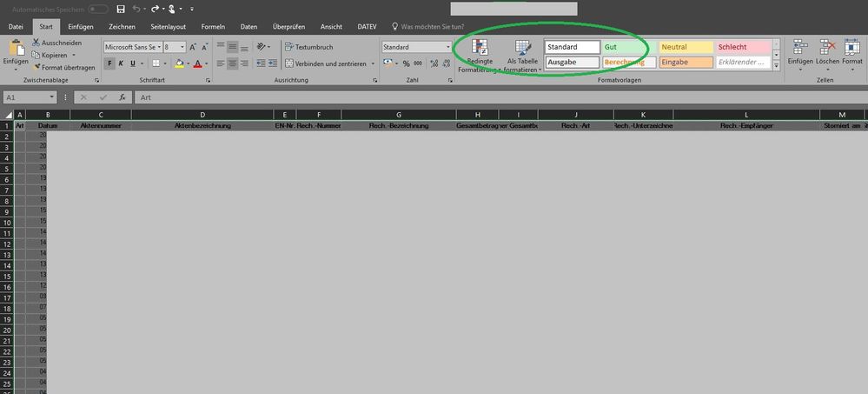Select the Format übertragen paintbrush
This screenshot has height=394, width=868.
pyautogui.click(x=36, y=67)
